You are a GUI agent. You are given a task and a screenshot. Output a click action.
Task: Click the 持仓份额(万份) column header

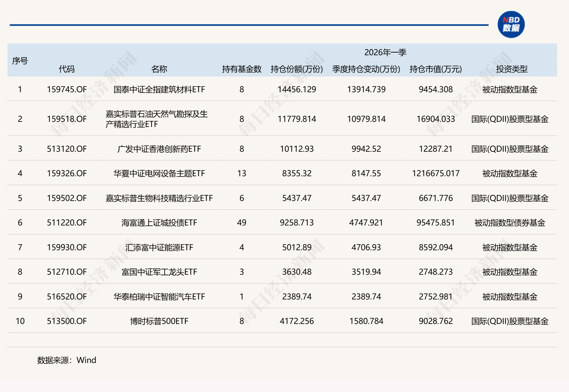296,68
